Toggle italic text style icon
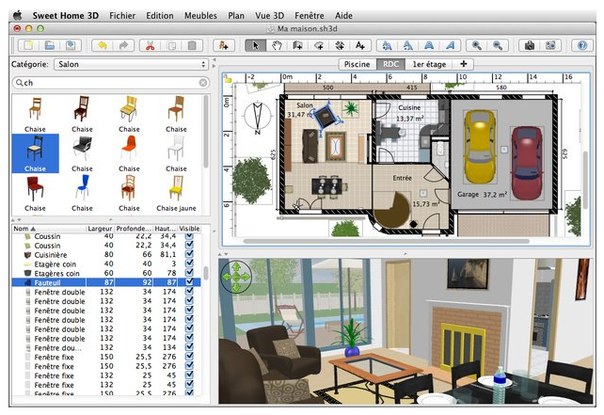The image size is (604, 415). pos(450,45)
